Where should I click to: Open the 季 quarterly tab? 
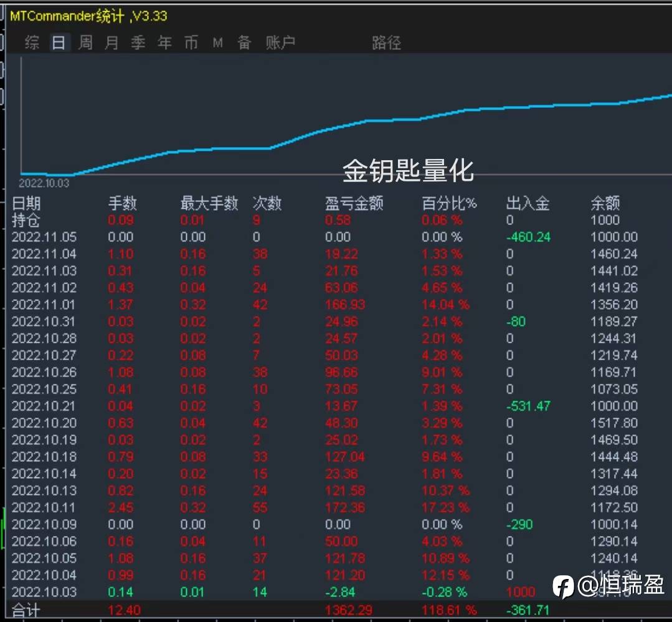click(138, 42)
